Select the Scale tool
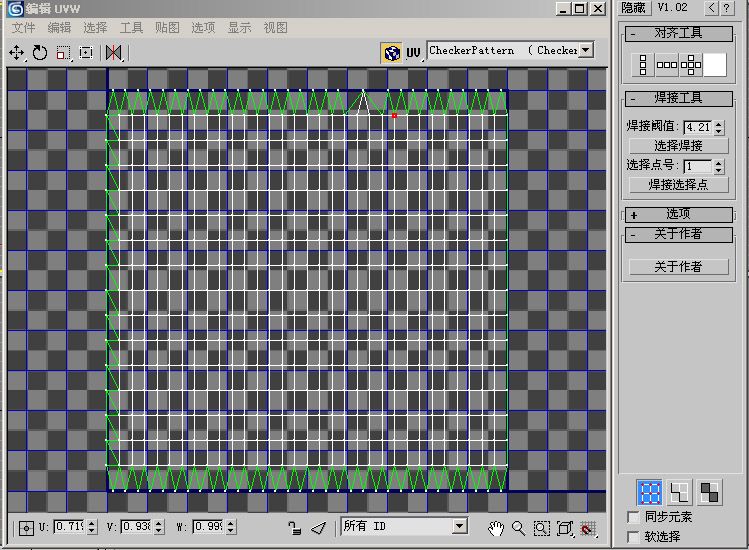Viewport: 749px width, 550px height. click(x=63, y=53)
